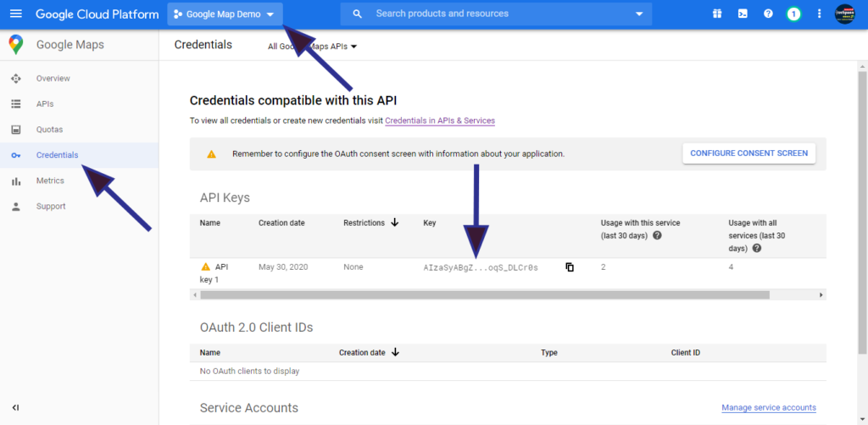Go to Overview in sidebar

(53, 79)
